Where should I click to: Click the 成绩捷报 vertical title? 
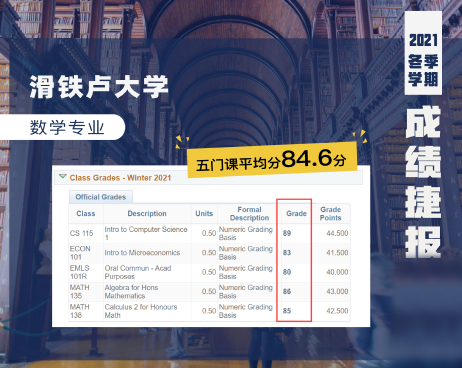423,182
